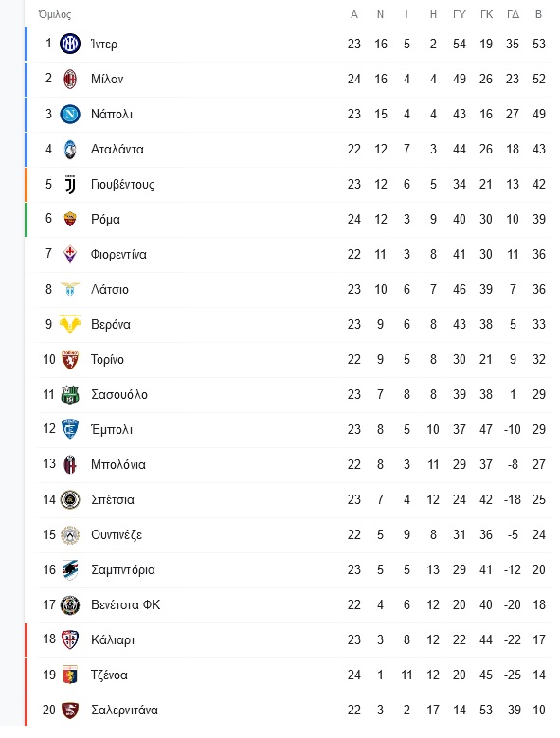Screen dimensions: 560x738
Task: Click the Napoli crest icon
Action: (70, 114)
